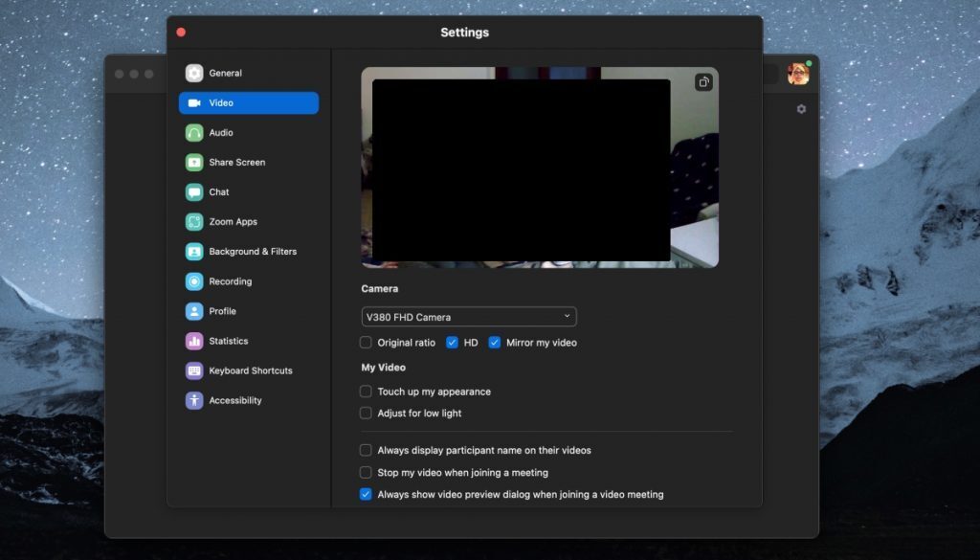Enable Adjust for low light
The height and width of the screenshot is (560, 980).
[x=365, y=413]
